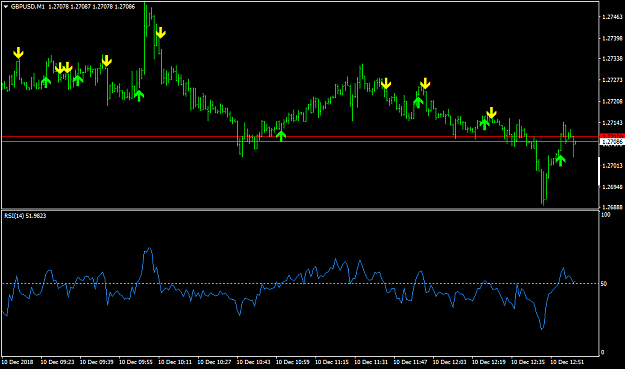This screenshot has width=625, height=369.
Task: Click price axis label 1.26888
Action: coord(612,207)
